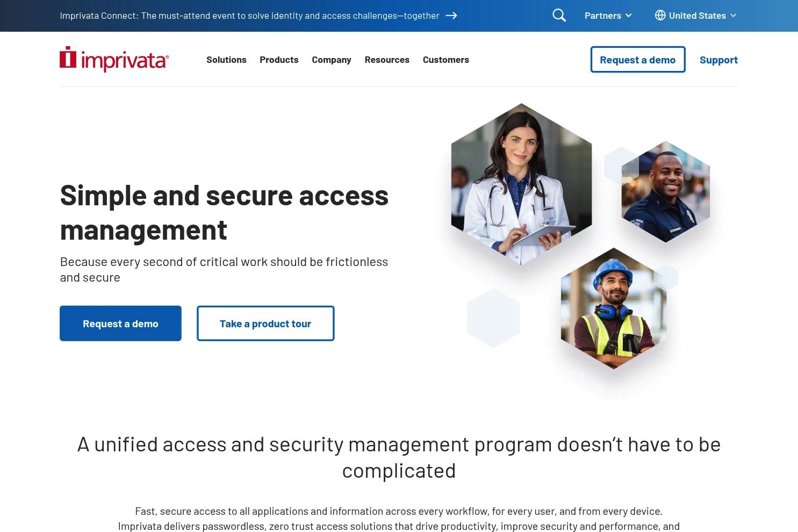
Task: Click the paragraph starting 'Fast, secure access'
Action: (399, 519)
